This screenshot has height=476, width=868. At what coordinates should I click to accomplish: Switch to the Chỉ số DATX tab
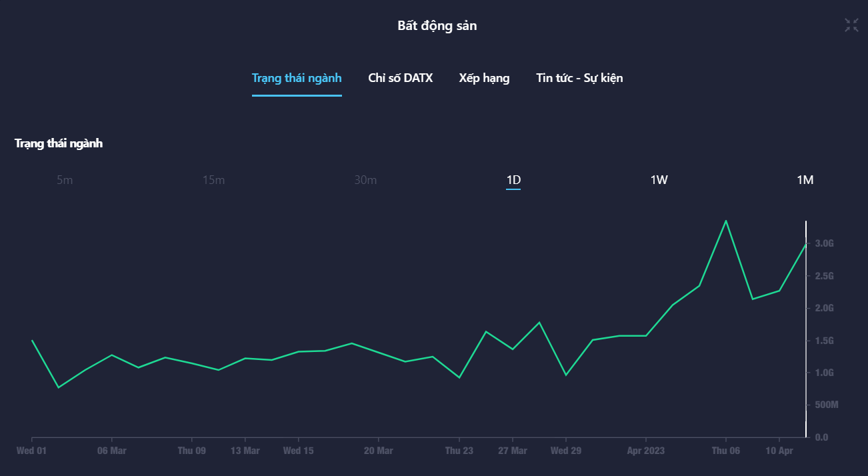(x=400, y=78)
